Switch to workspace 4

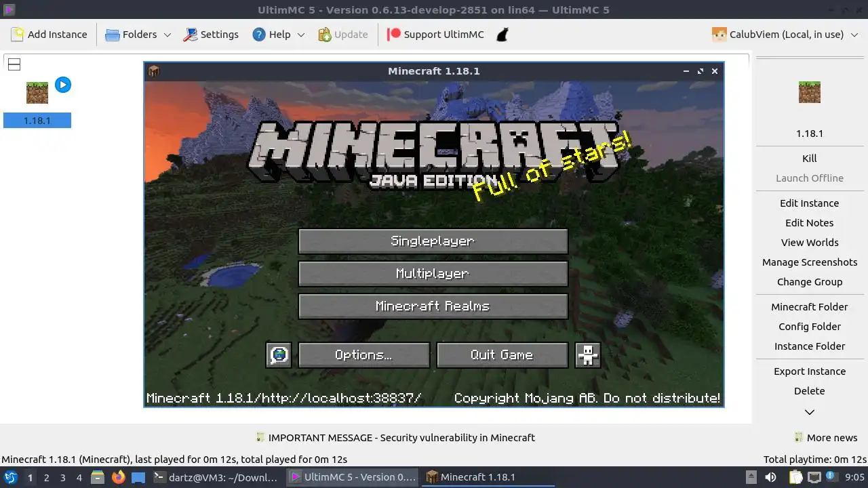pos(79,478)
